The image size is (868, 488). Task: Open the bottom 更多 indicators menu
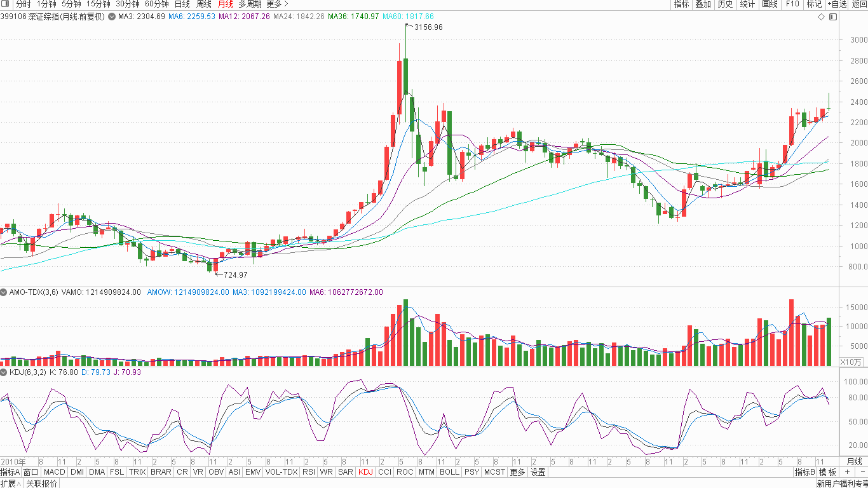(x=518, y=472)
